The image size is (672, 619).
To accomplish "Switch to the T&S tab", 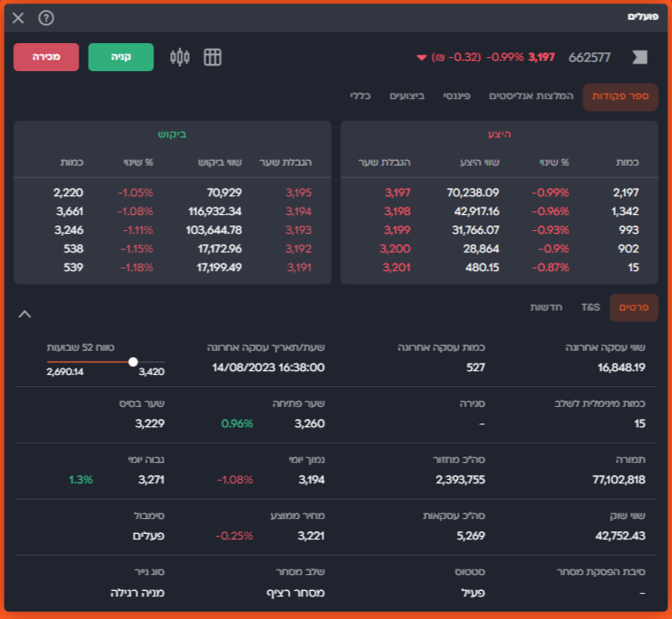I will click(591, 307).
